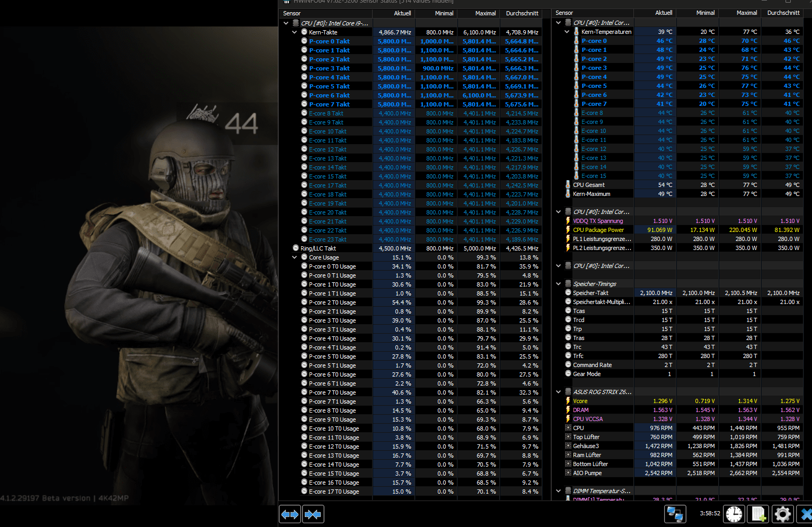Image resolution: width=812 pixels, height=527 pixels.
Task: Click clock icon beside Gear Mode
Action: click(x=568, y=374)
